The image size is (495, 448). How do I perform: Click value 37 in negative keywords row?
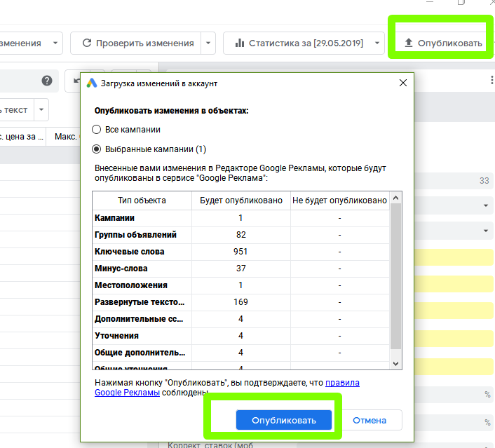(x=241, y=269)
